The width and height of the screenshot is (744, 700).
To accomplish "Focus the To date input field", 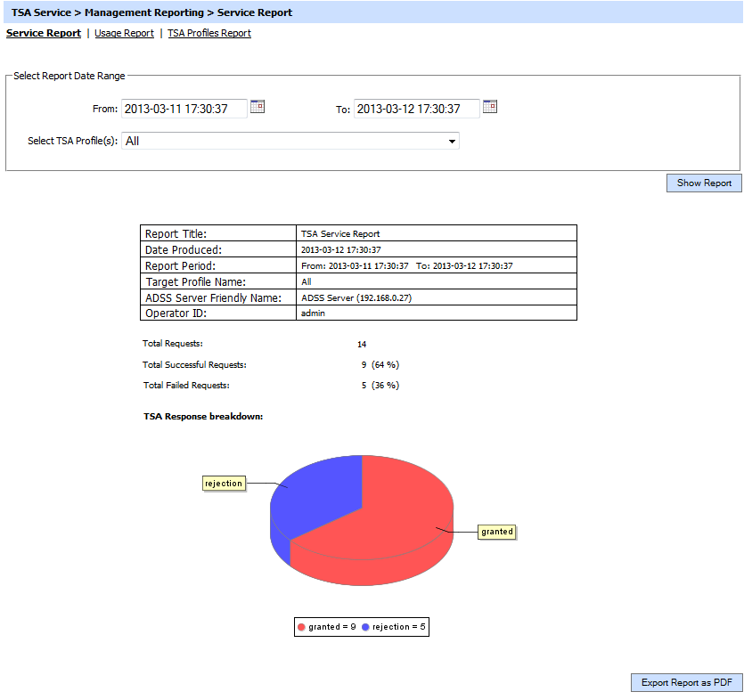I will 416,109.
